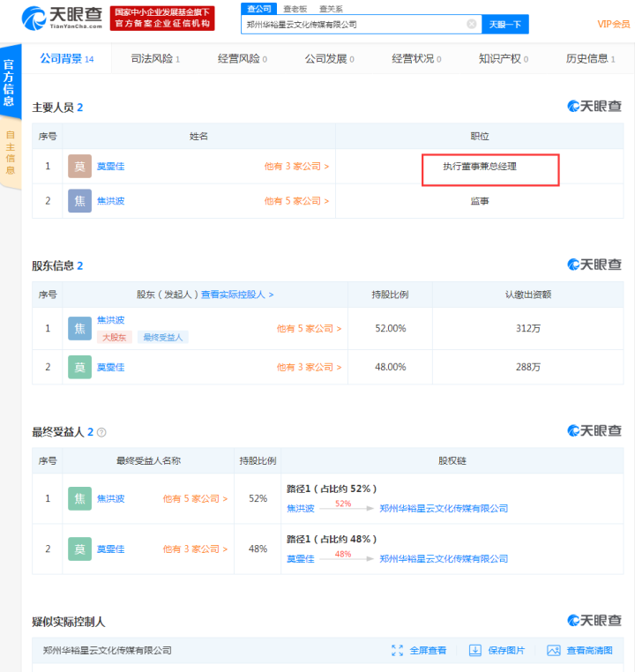Click the 大股东 tag
The height and width of the screenshot is (672, 635).
pos(115,337)
